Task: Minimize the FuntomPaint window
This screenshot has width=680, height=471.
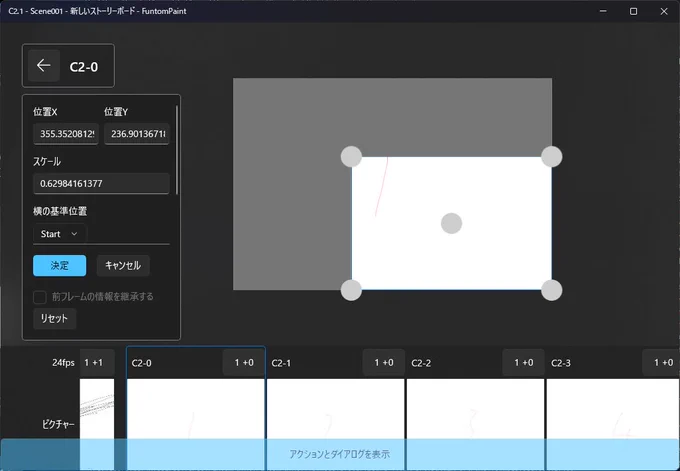Action: point(603,11)
